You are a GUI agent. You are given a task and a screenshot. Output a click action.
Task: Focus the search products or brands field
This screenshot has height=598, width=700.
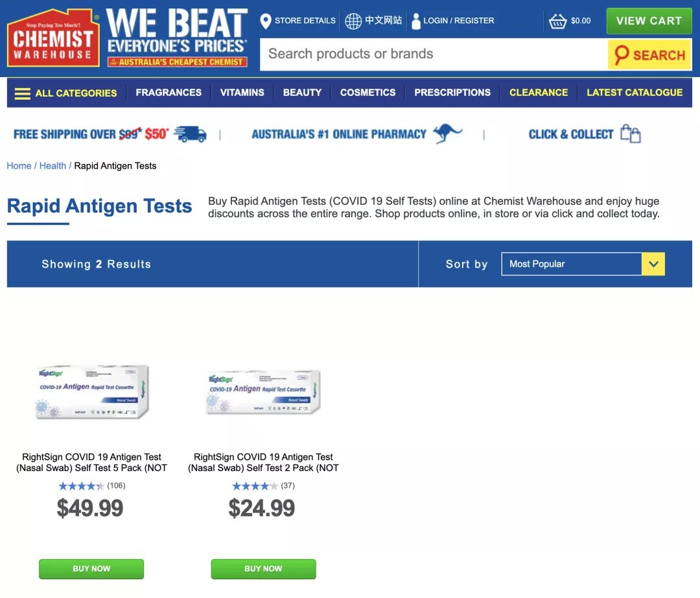(x=434, y=54)
